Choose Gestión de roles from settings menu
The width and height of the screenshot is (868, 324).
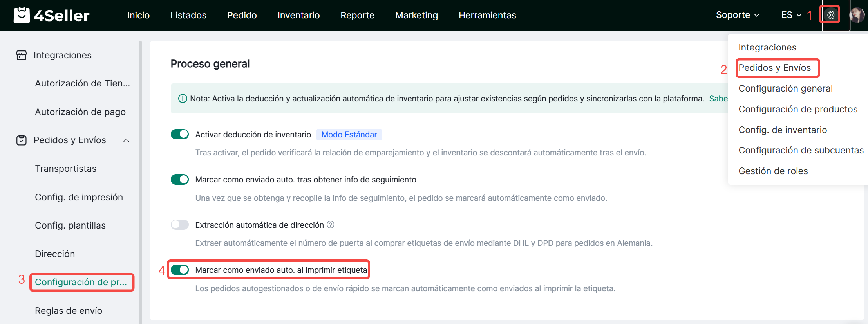(x=773, y=171)
